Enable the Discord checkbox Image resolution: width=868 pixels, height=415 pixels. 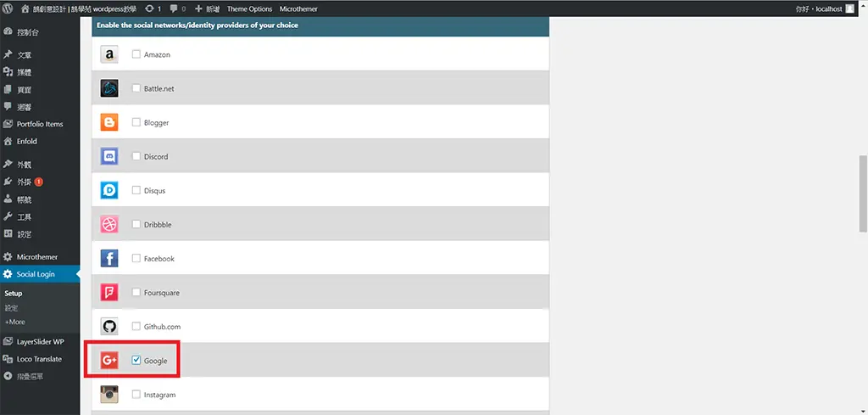(136, 156)
